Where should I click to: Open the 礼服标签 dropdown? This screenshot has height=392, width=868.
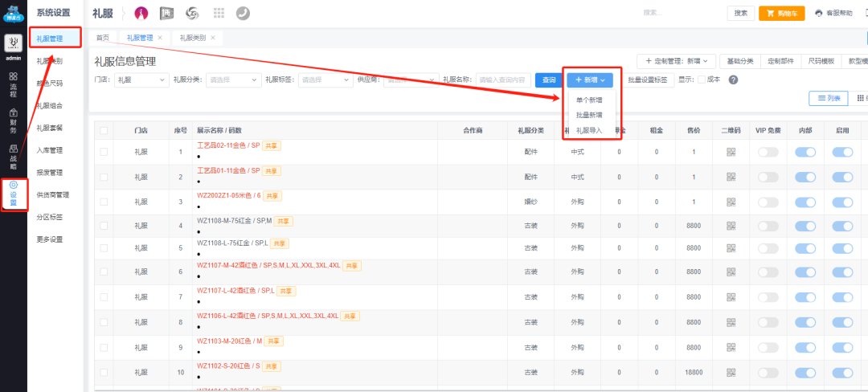point(325,80)
